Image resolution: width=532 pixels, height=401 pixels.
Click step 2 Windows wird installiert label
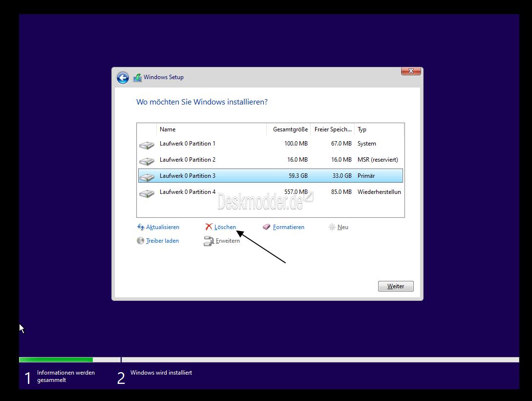coord(160,372)
